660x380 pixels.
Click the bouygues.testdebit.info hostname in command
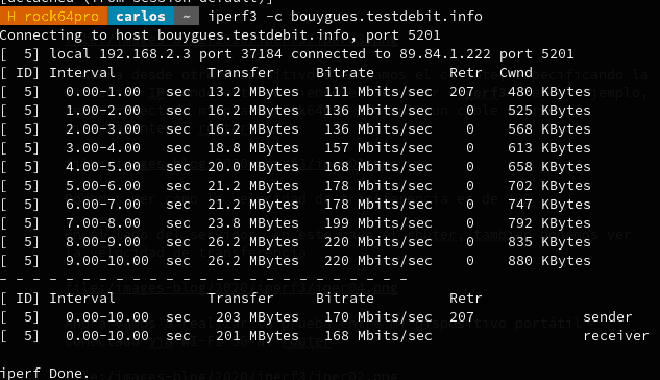point(386,16)
